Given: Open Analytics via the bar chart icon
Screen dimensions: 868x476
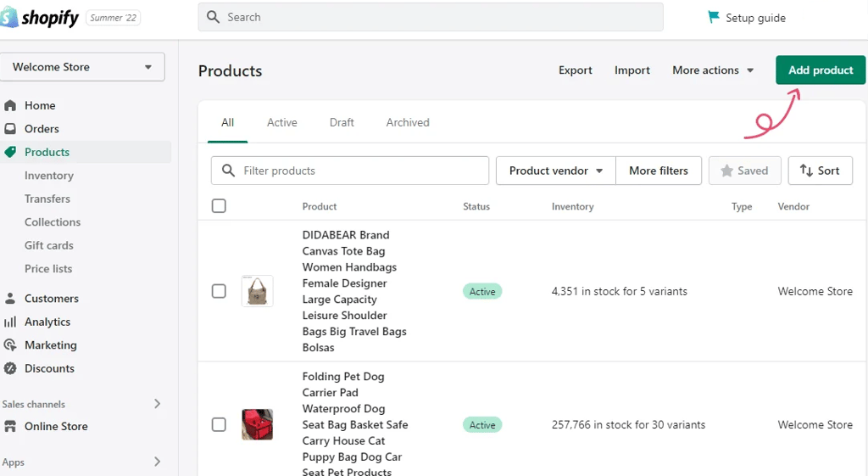Looking at the screenshot, I should [10, 322].
